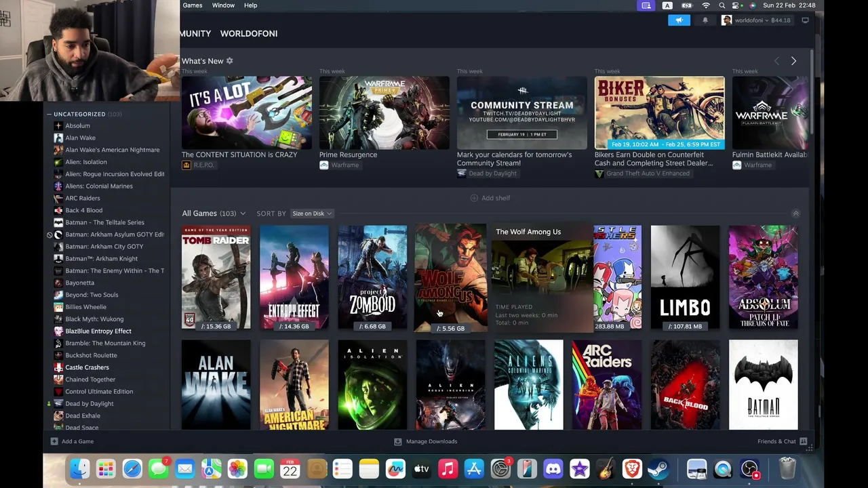This screenshot has height=488, width=868.
Task: Open the Prime Resurgence news card
Action: (x=384, y=113)
